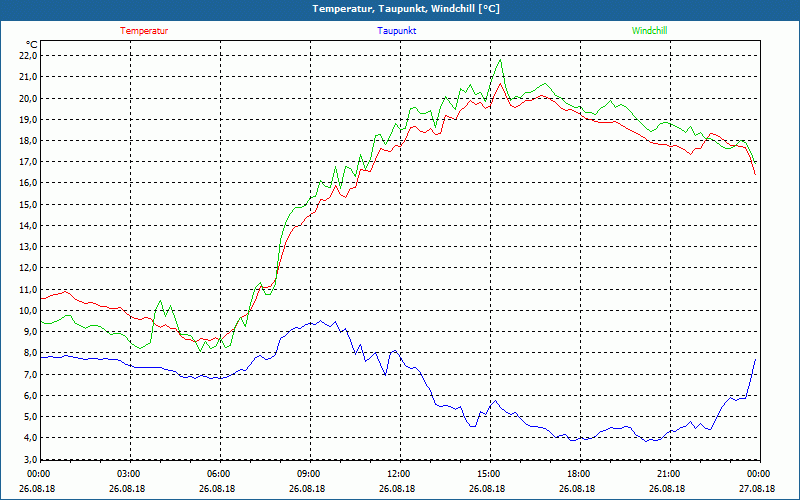The width and height of the screenshot is (800, 500).
Task: Click the '26.08.18' date under 03:00
Action: click(x=128, y=488)
